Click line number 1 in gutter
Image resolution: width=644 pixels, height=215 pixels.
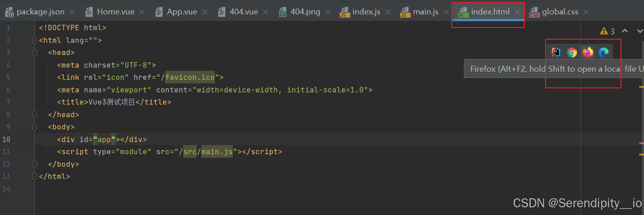click(x=8, y=28)
